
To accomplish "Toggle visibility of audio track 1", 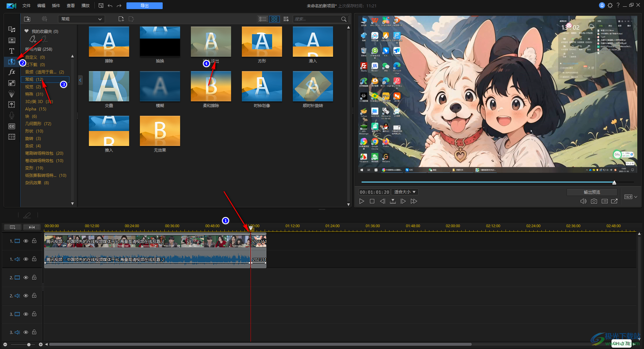I will [26, 259].
